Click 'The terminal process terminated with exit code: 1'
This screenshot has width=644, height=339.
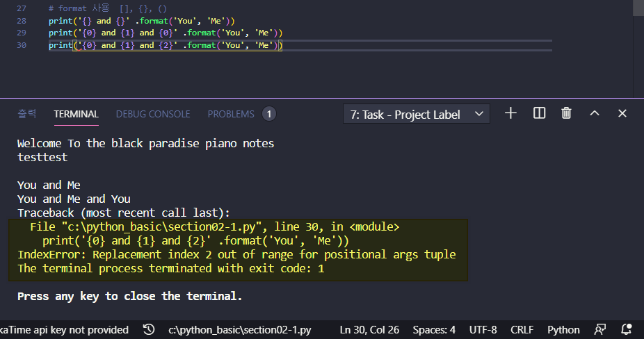[171, 268]
